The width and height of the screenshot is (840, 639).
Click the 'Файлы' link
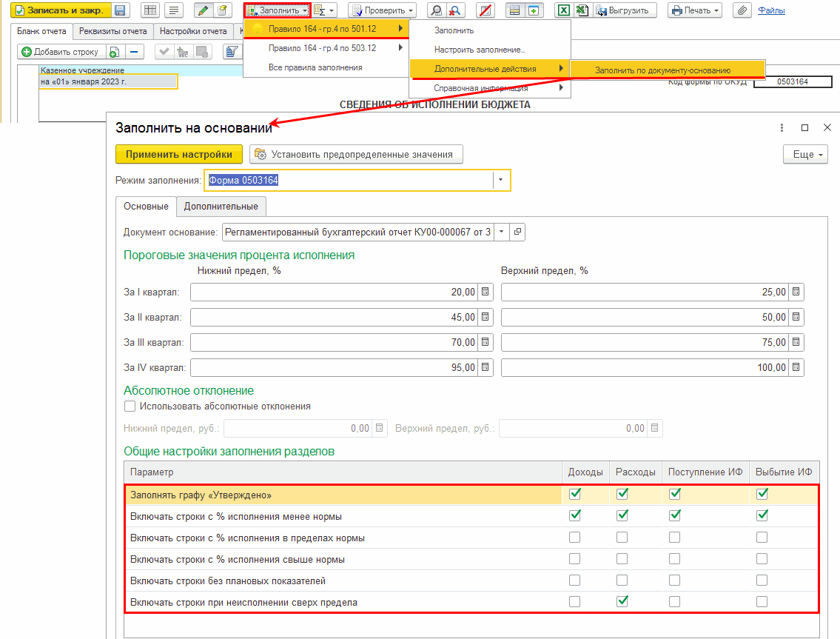(771, 10)
